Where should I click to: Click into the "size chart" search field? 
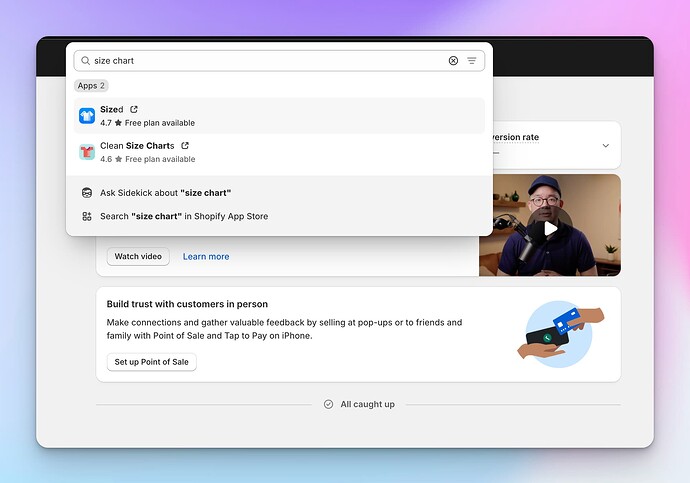tap(279, 61)
